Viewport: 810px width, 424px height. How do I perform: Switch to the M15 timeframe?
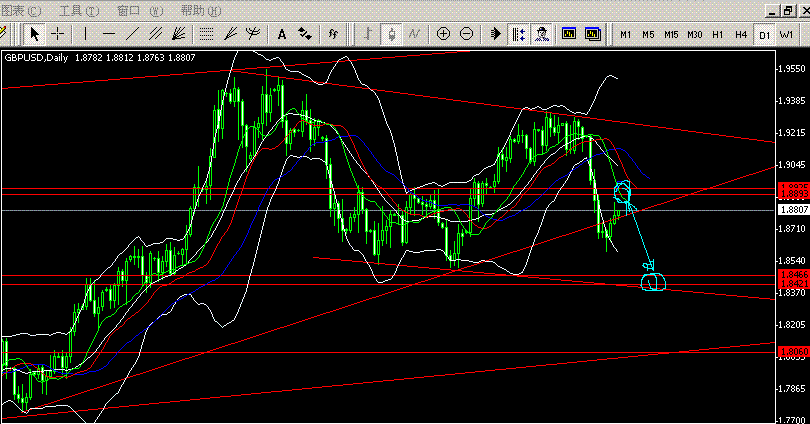pyautogui.click(x=671, y=34)
